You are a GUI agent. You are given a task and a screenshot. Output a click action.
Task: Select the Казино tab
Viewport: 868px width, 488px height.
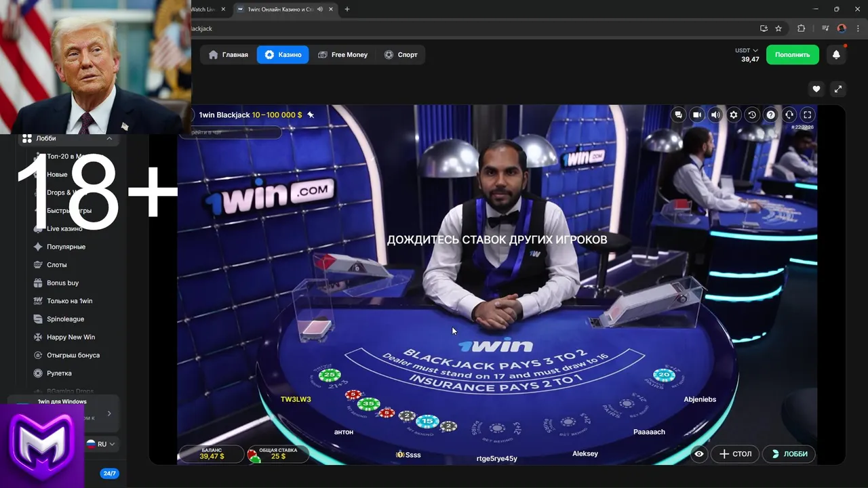[x=283, y=55]
